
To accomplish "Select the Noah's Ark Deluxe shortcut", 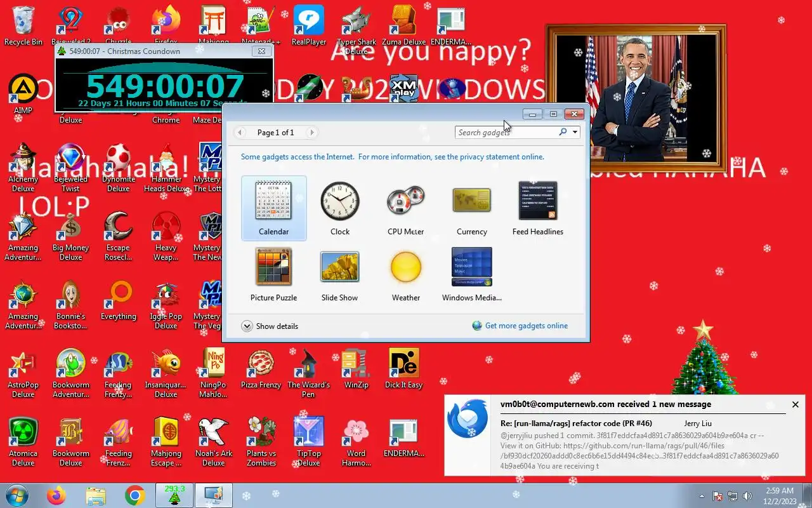I will pos(214,443).
